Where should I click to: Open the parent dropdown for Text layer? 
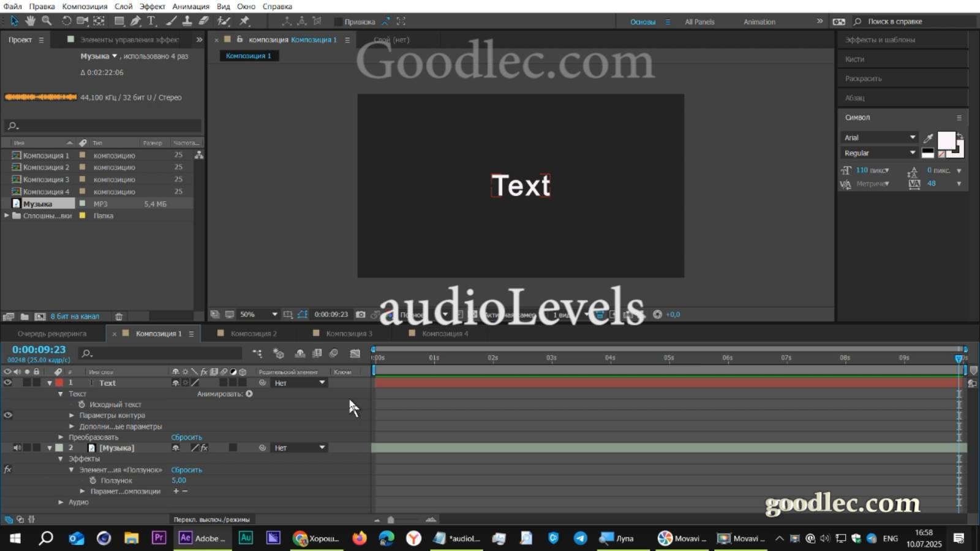pos(299,382)
